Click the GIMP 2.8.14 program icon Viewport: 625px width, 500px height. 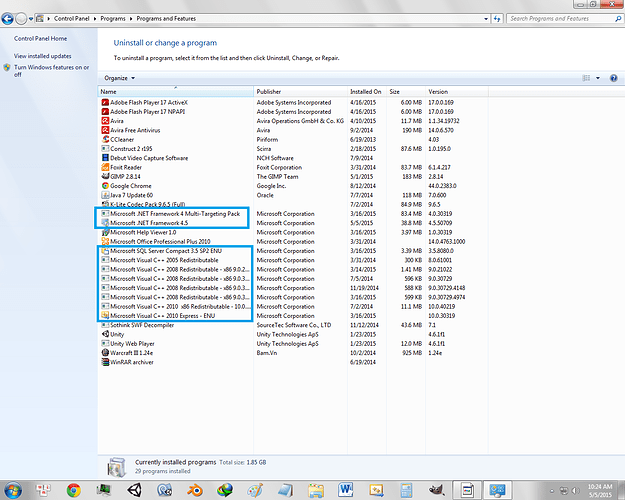pyautogui.click(x=105, y=177)
